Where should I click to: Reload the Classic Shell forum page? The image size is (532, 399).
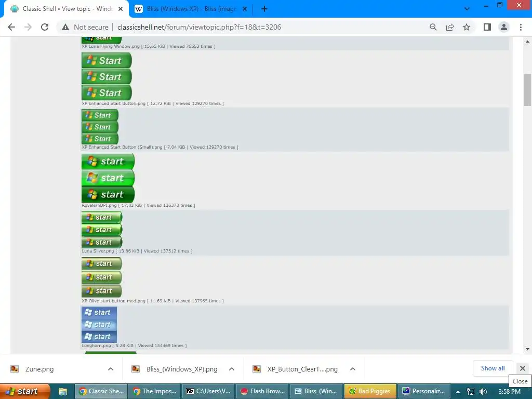point(45,27)
